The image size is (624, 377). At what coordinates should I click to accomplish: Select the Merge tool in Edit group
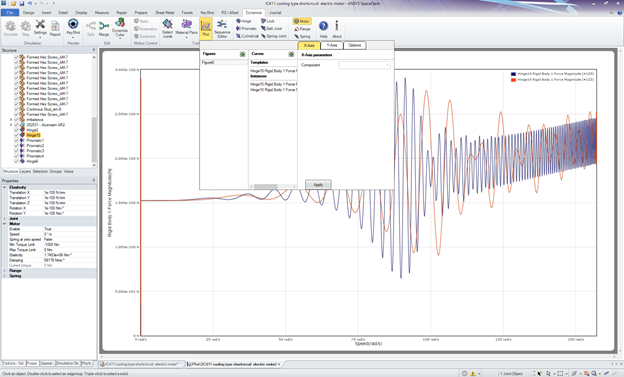[x=104, y=29]
